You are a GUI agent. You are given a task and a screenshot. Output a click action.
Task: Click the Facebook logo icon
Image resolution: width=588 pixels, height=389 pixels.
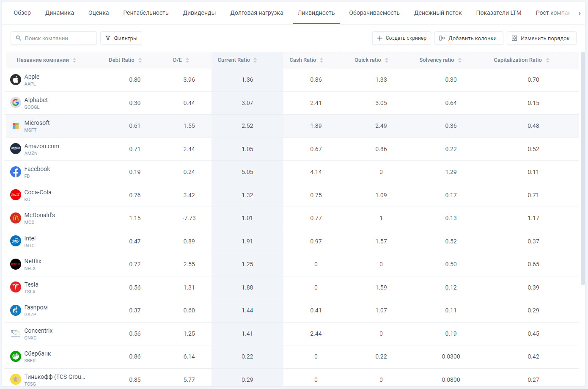click(16, 172)
